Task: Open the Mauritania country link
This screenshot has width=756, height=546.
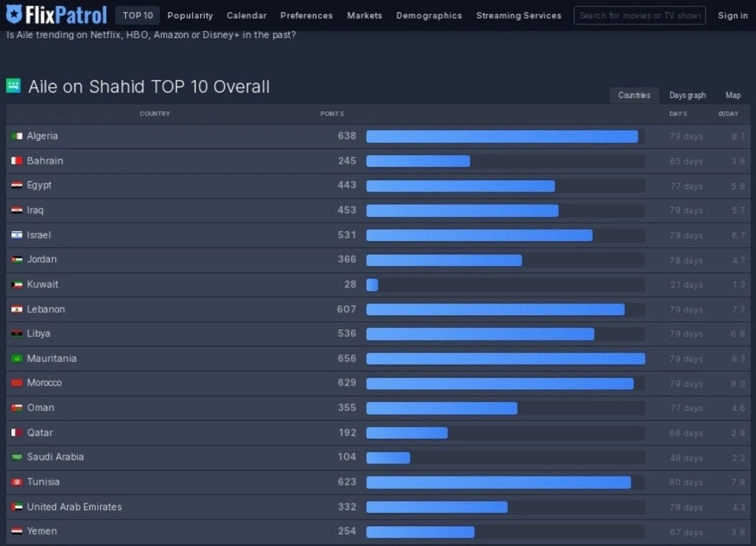Action: point(52,359)
